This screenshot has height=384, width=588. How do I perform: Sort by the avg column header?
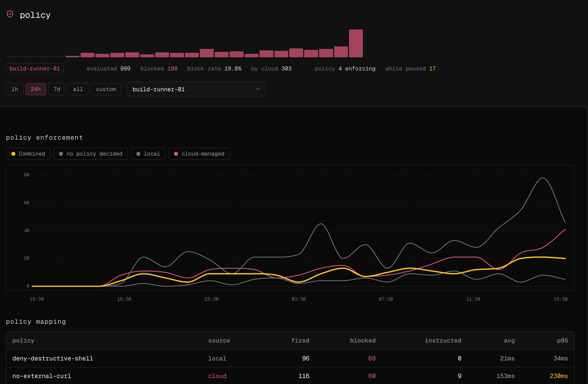click(509, 341)
